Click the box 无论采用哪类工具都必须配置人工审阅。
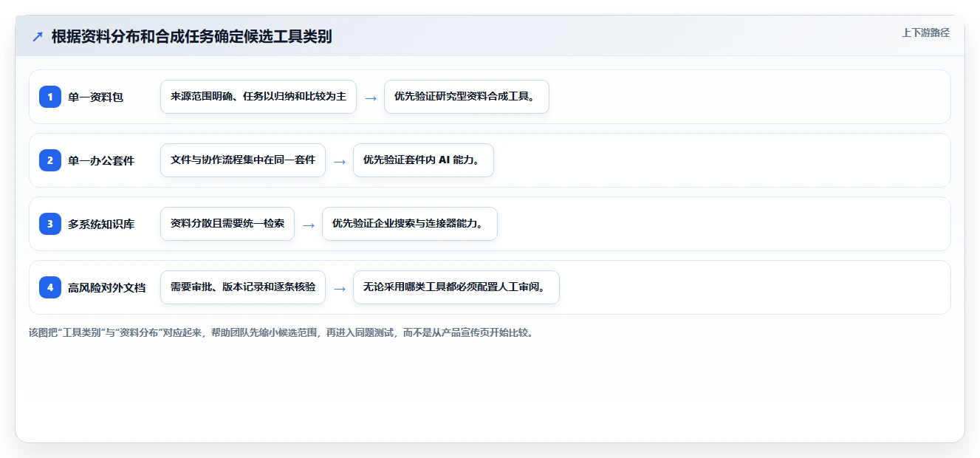 pyautogui.click(x=456, y=287)
